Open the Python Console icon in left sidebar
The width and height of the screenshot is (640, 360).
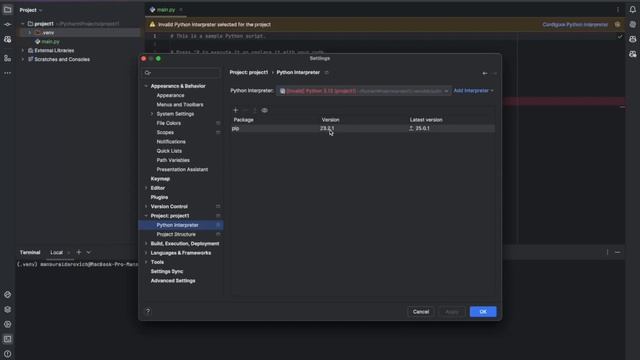(x=7, y=294)
